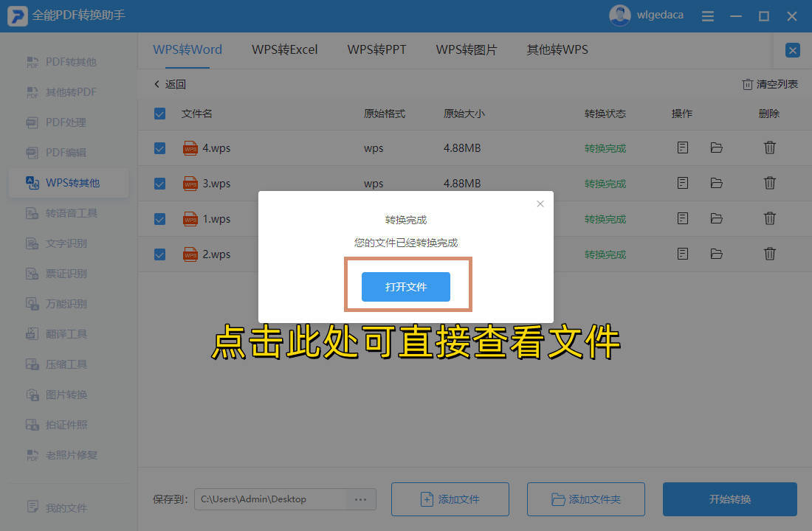Open the 其他转PDF sidebar section
The height and width of the screenshot is (531, 812).
[x=61, y=92]
